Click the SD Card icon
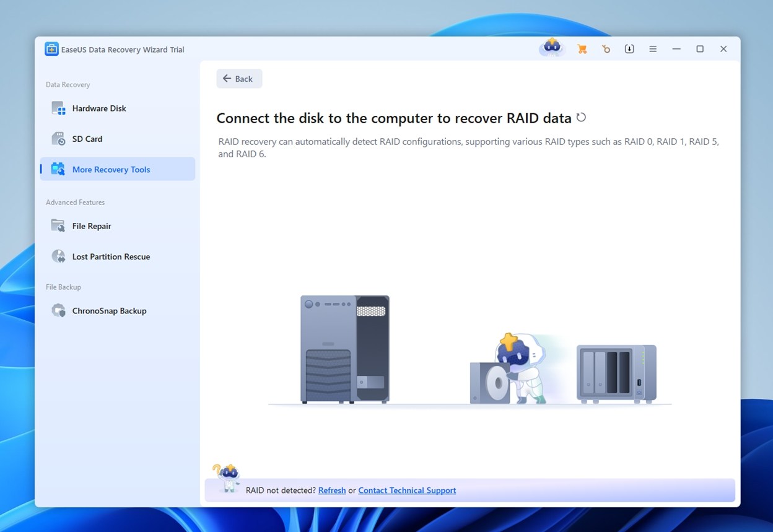Screen dimensions: 773x532 [x=58, y=139]
